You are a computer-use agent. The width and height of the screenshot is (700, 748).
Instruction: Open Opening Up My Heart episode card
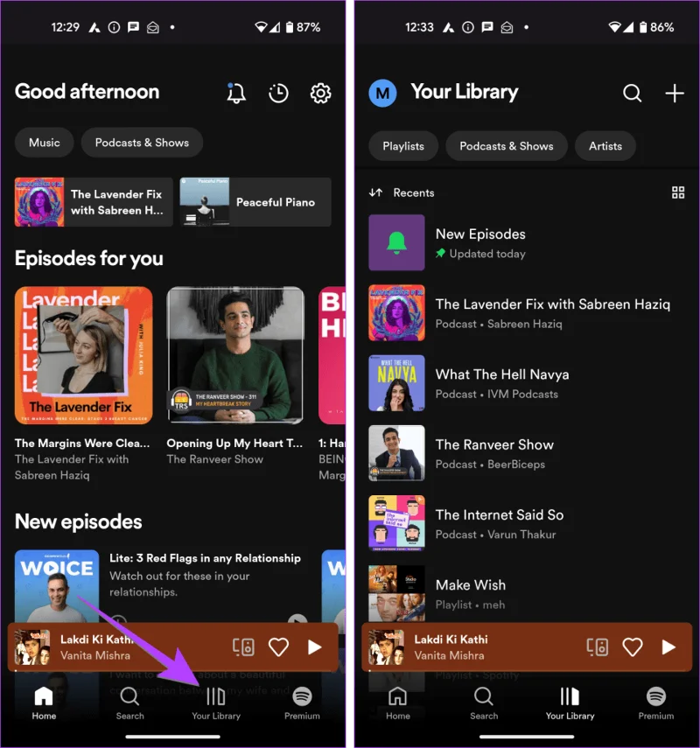coord(235,376)
